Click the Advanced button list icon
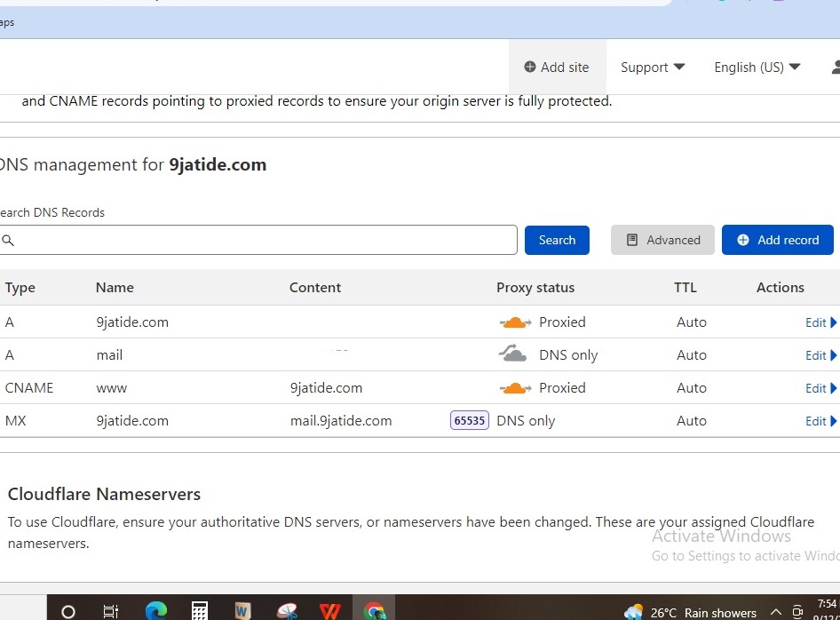The image size is (840, 620). click(632, 240)
